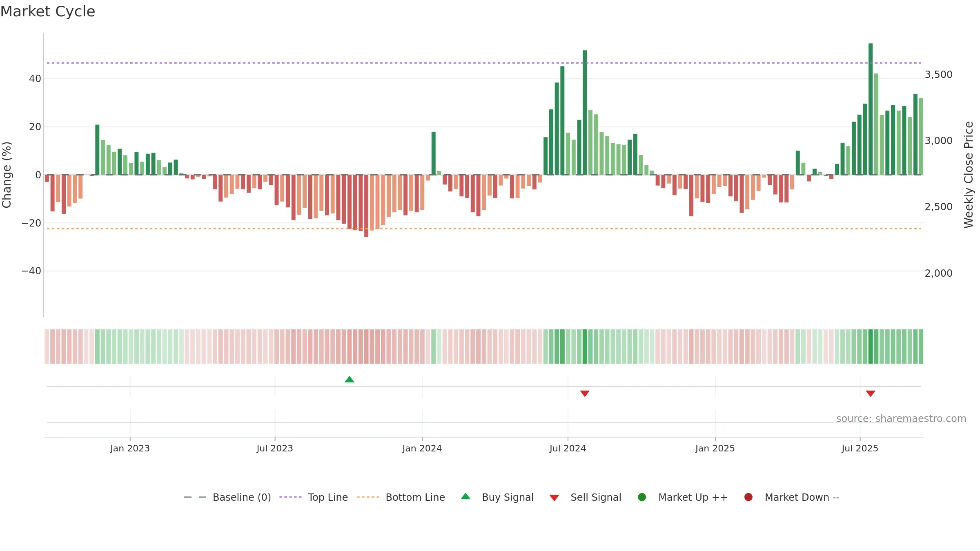Click the Jan 2023 axis label
980x551 pixels.
(130, 449)
